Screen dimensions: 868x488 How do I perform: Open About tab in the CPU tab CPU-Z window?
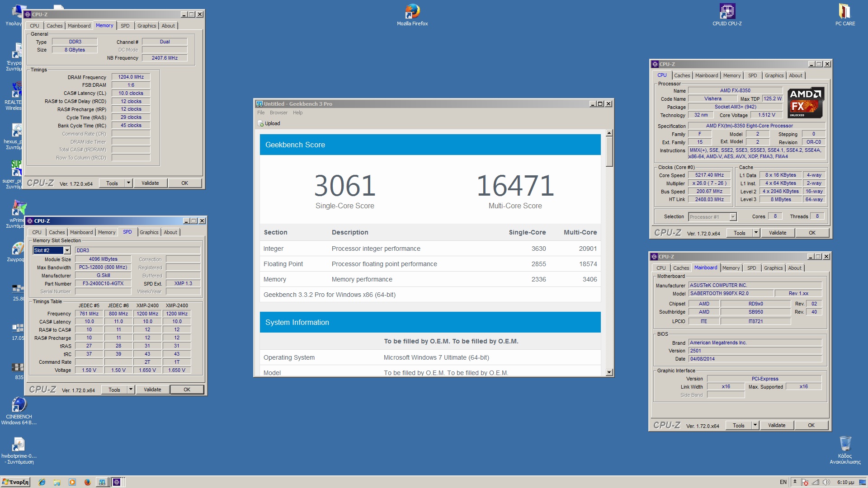click(796, 75)
